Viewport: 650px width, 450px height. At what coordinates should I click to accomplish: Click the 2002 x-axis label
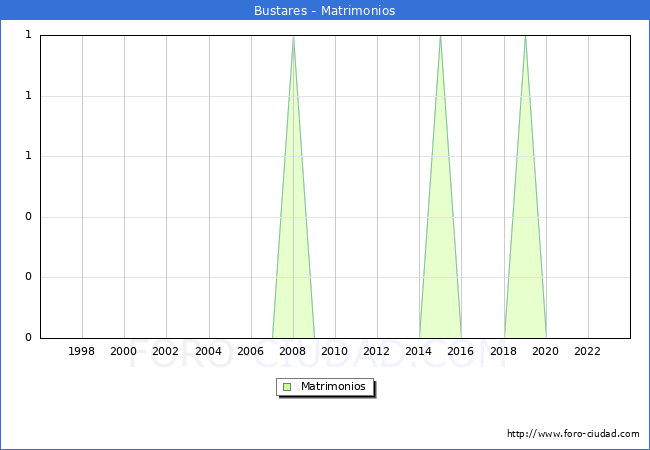click(166, 351)
